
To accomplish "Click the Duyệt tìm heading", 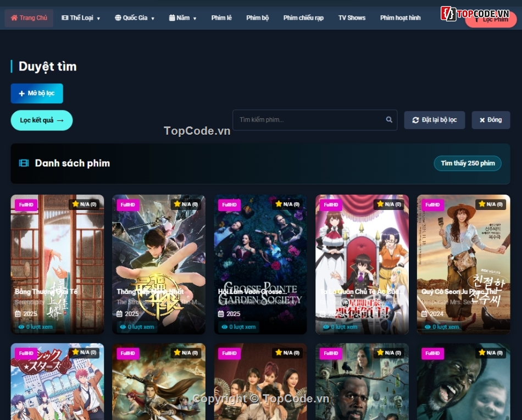I will (48, 67).
